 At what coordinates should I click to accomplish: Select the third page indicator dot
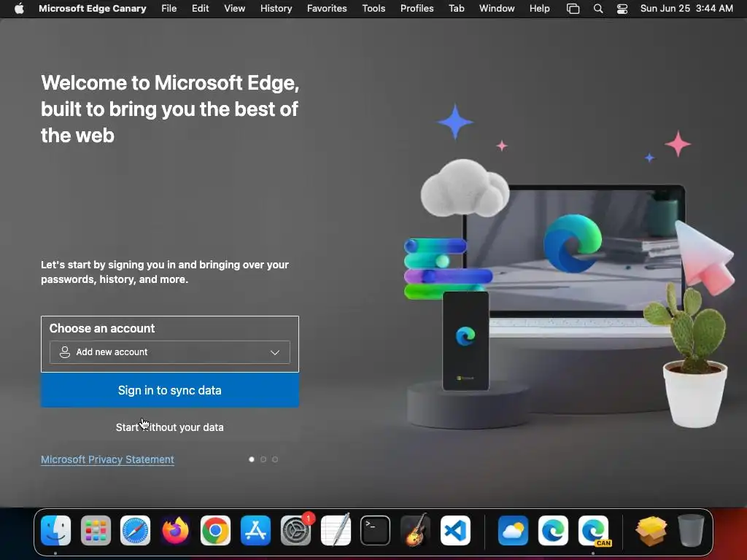click(x=275, y=459)
